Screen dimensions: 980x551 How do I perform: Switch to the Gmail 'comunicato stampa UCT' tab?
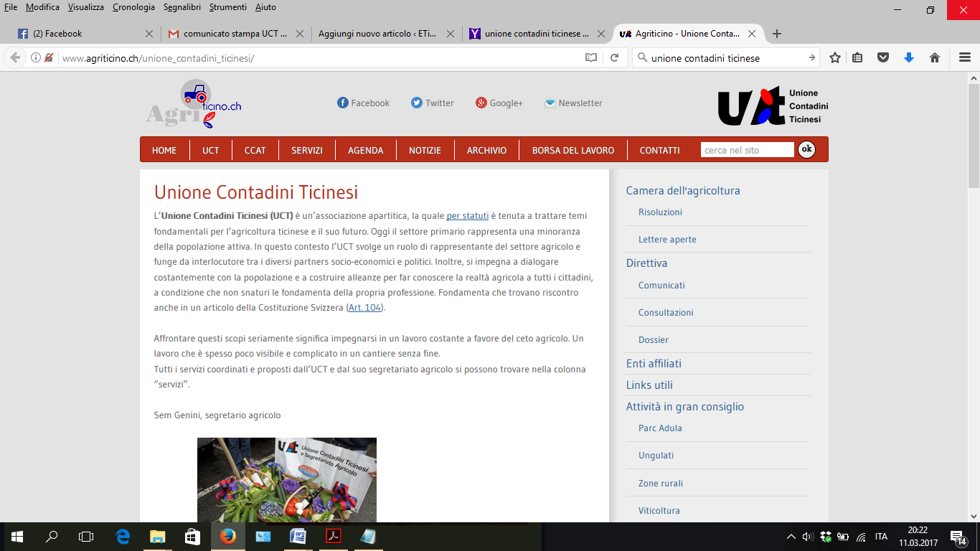click(235, 34)
